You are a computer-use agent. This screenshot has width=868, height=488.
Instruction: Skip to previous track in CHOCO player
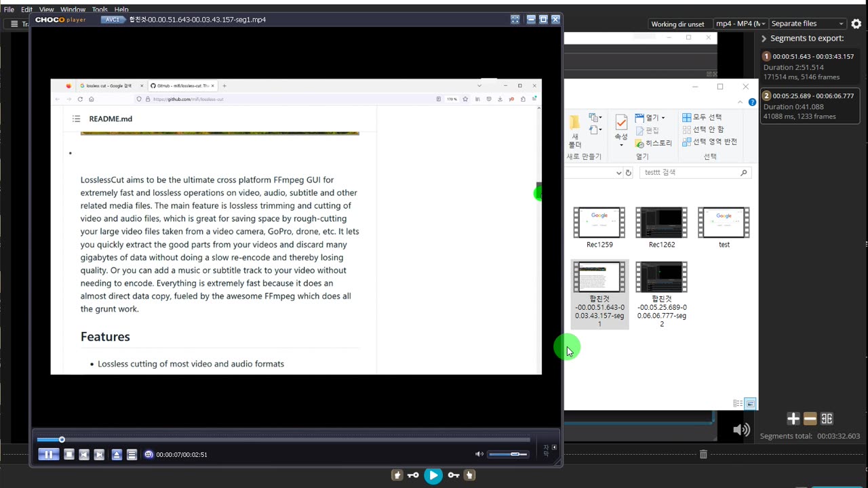84,455
